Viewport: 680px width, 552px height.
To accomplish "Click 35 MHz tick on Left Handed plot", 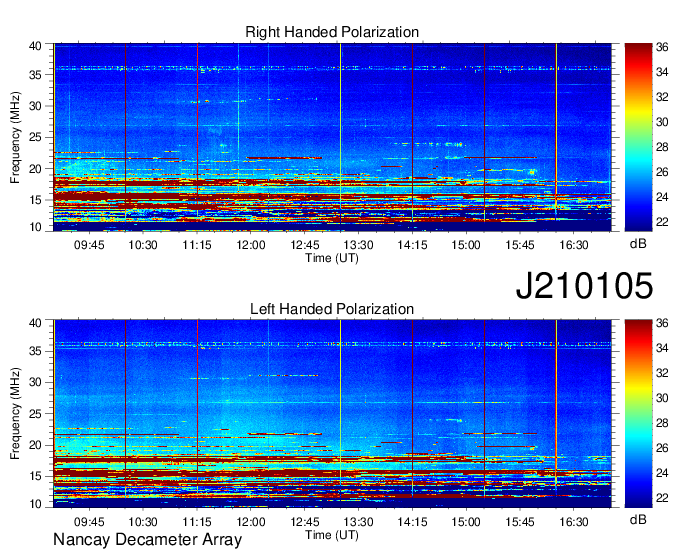I will click(35, 351).
